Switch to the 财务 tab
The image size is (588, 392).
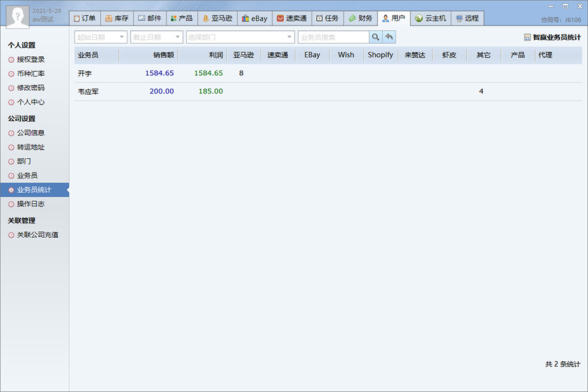pyautogui.click(x=361, y=18)
